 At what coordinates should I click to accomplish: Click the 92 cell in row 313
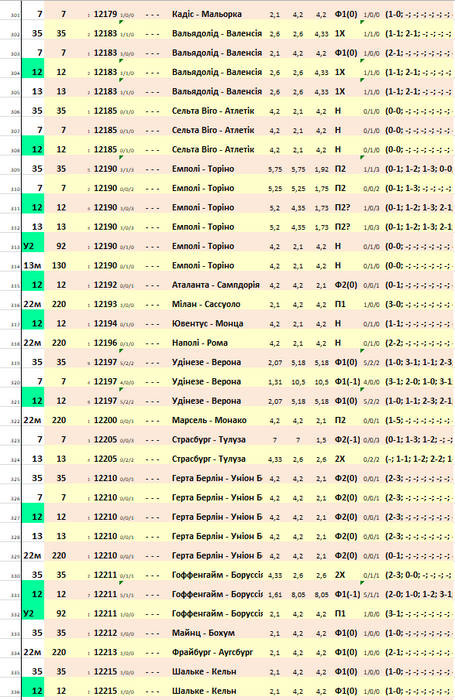click(61, 246)
